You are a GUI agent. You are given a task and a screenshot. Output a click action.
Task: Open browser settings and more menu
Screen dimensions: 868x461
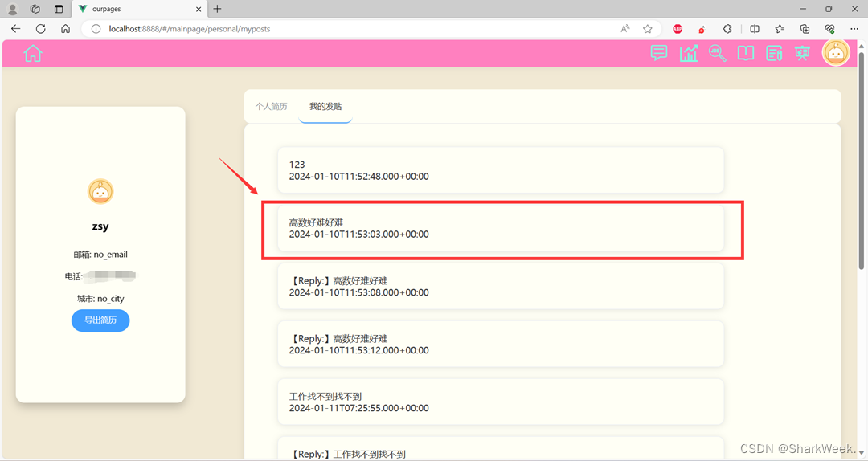(x=854, y=29)
